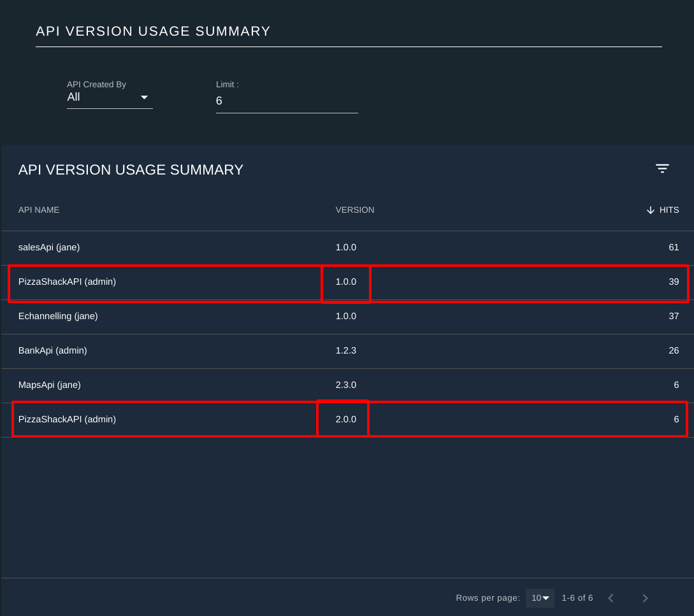Viewport: 694px width, 616px height.
Task: Select the Echannelling (jane) row
Action: click(347, 317)
